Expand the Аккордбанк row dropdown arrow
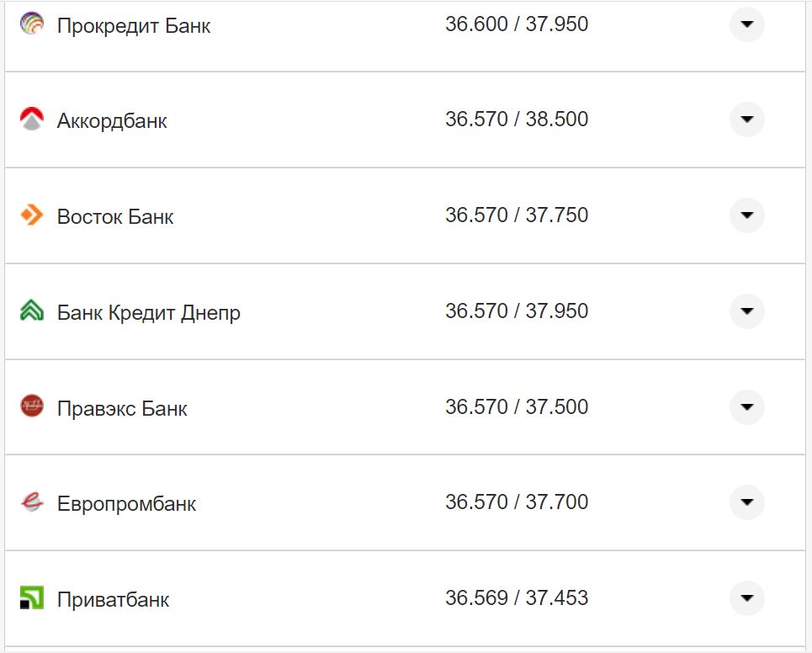Image resolution: width=812 pixels, height=653 pixels. pyautogui.click(x=746, y=119)
